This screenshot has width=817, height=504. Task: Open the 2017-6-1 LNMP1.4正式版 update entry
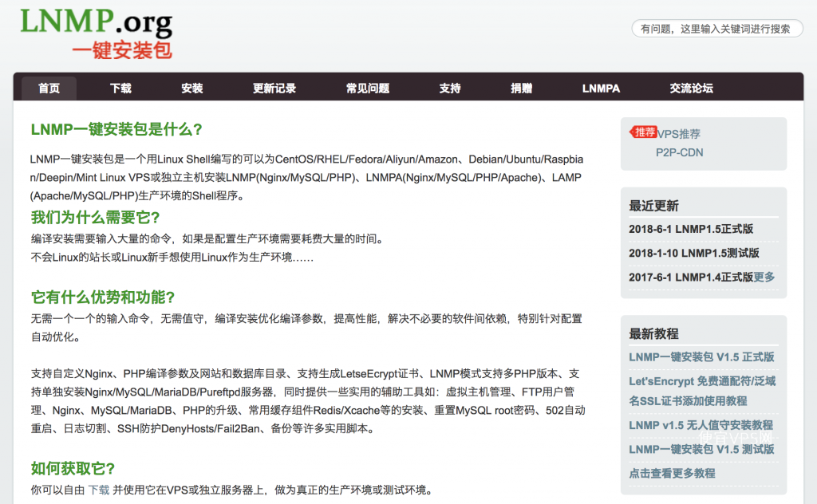[691, 277]
